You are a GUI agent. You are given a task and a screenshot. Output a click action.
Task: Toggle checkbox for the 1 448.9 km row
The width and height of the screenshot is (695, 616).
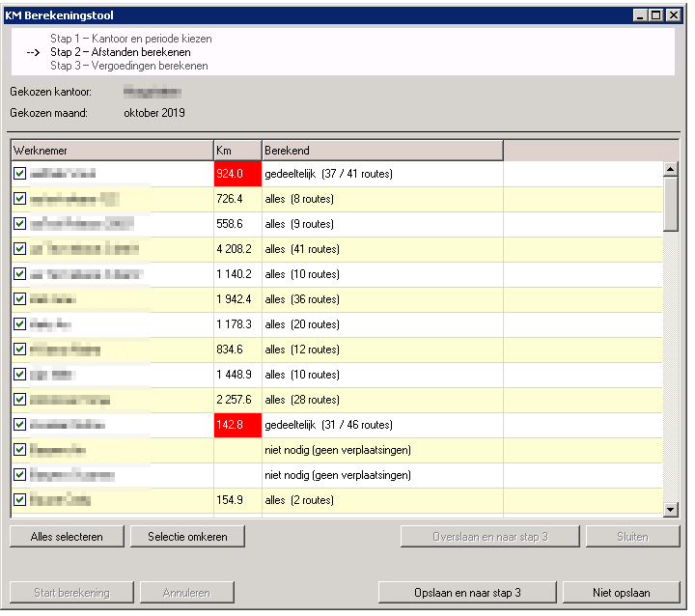point(19,375)
